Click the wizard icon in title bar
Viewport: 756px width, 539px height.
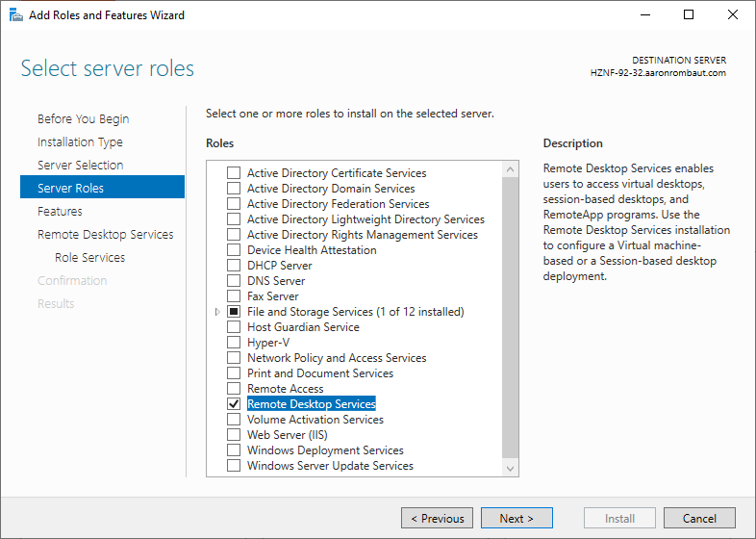tap(15, 14)
